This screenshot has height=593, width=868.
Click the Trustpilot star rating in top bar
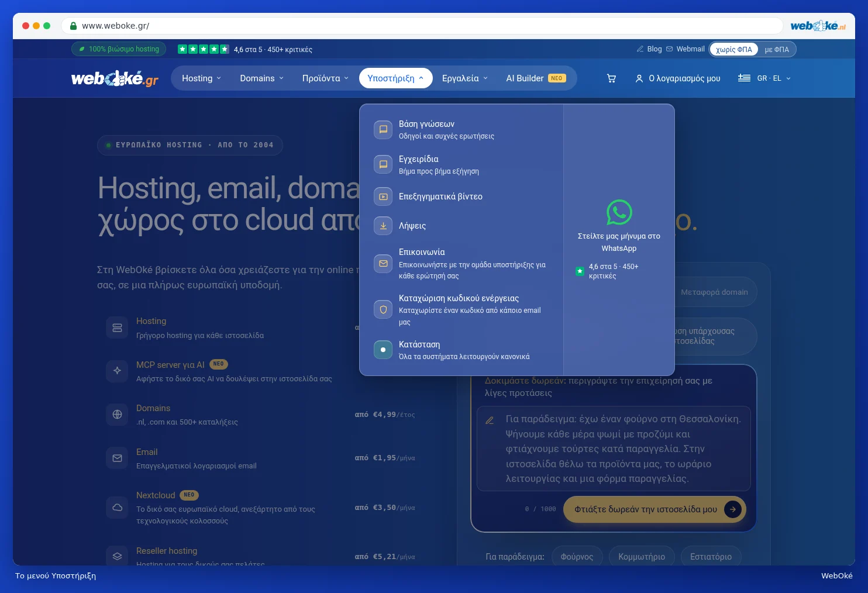[204, 49]
